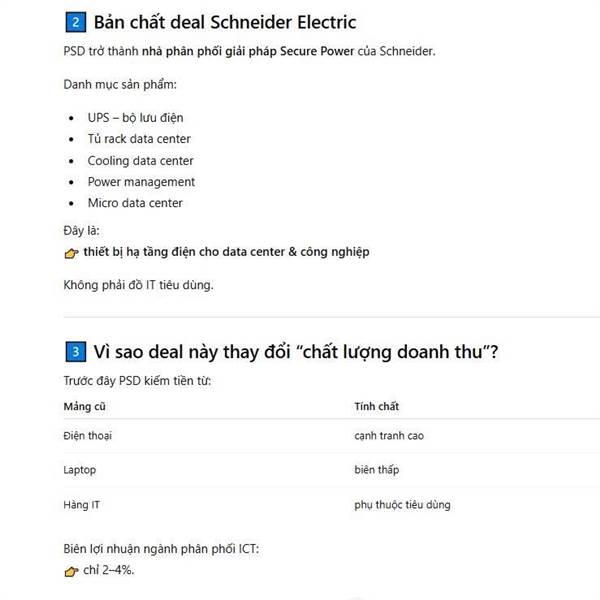Click the 'Mảng cũ' table column header
The image size is (600, 600).
pos(84,406)
